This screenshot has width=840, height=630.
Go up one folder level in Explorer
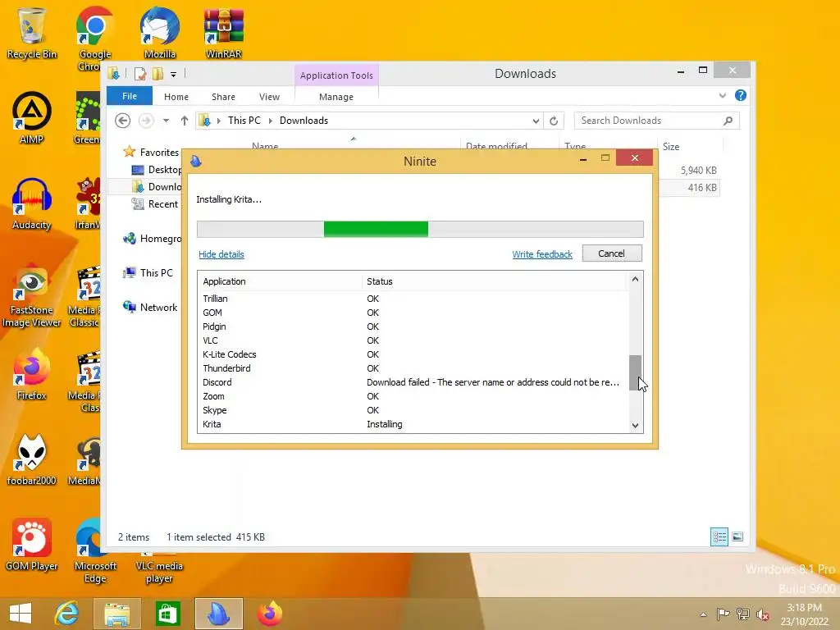click(x=185, y=121)
